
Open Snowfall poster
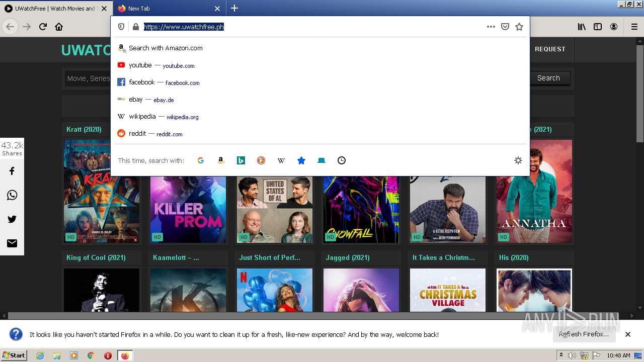click(x=361, y=210)
